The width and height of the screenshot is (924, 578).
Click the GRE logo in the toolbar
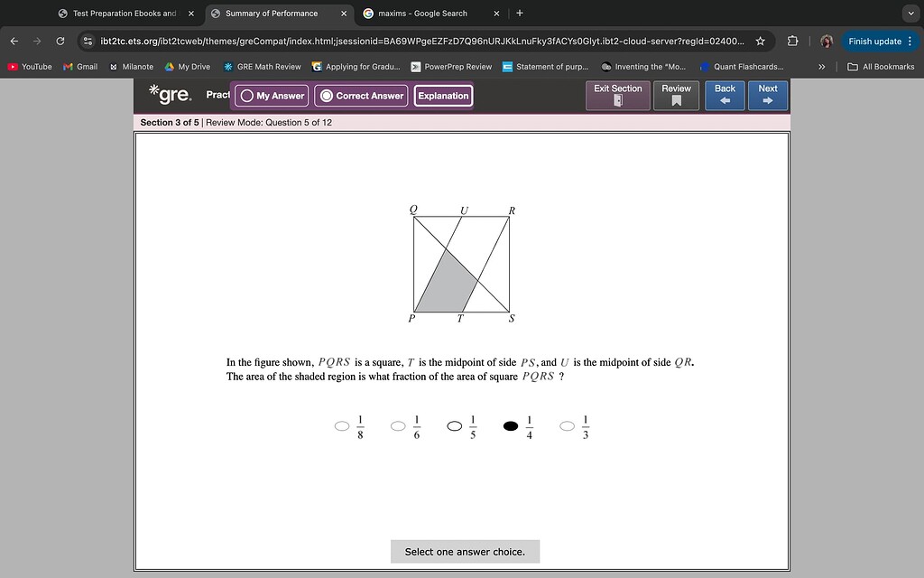170,94
